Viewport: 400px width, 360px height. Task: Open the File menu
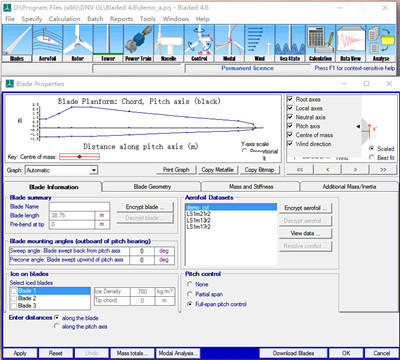pos(10,19)
